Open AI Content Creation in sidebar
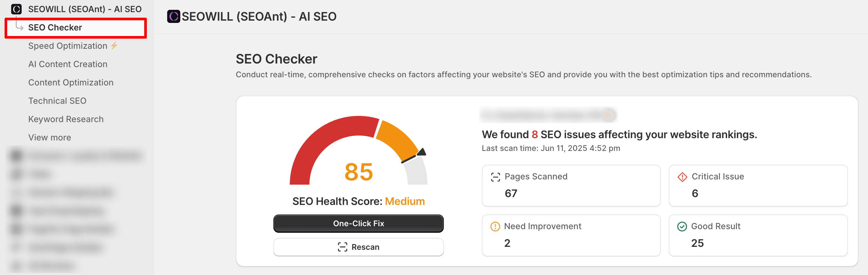 (x=68, y=64)
